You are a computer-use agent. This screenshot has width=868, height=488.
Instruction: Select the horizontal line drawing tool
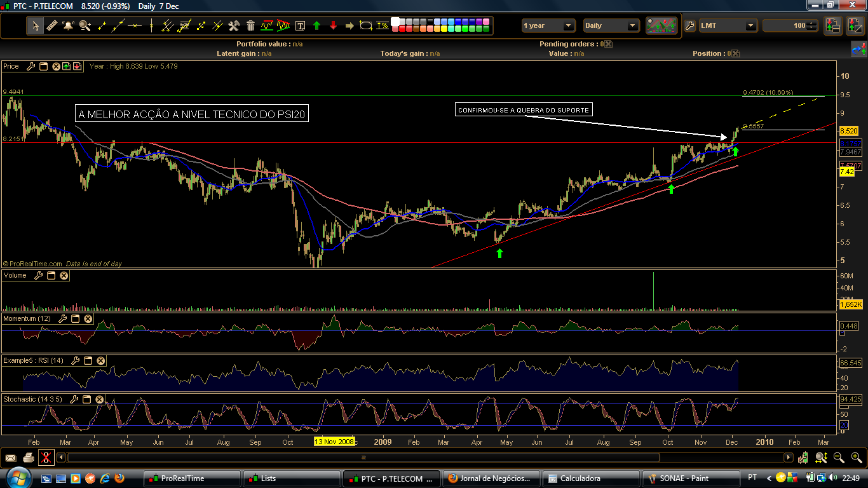tap(135, 26)
